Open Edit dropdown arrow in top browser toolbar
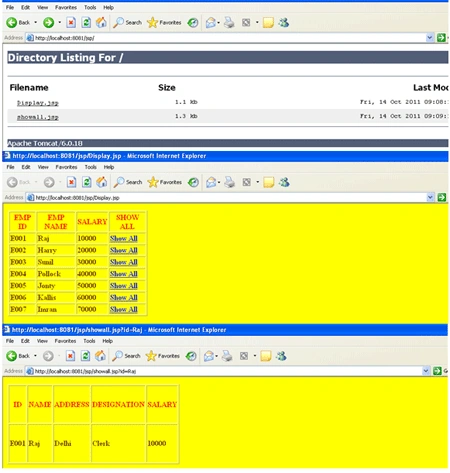The height and width of the screenshot is (473, 450). point(257,23)
